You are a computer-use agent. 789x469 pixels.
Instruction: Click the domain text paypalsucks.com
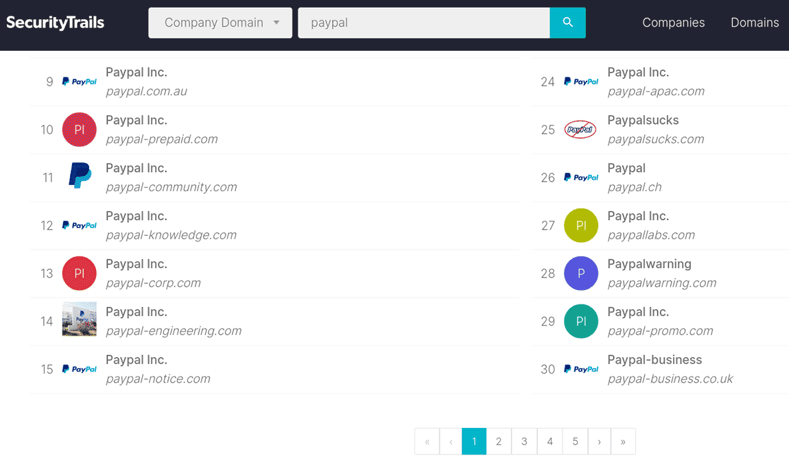656,139
